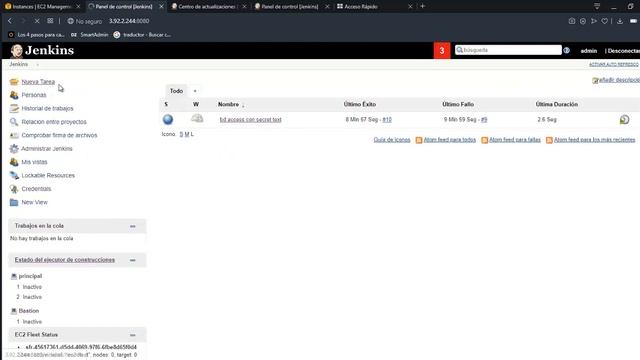Click the Jenkins logo in header
Screen dimensions: 640x360
coord(42,50)
